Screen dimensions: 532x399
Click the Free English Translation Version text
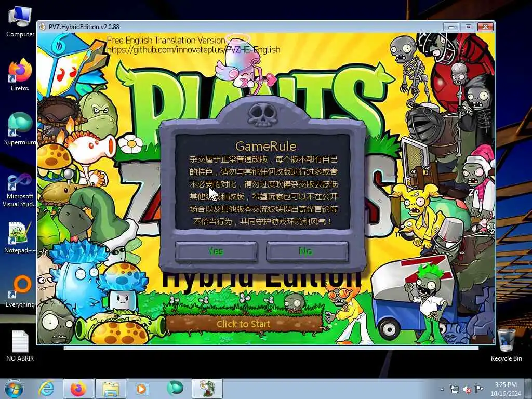[166, 41]
